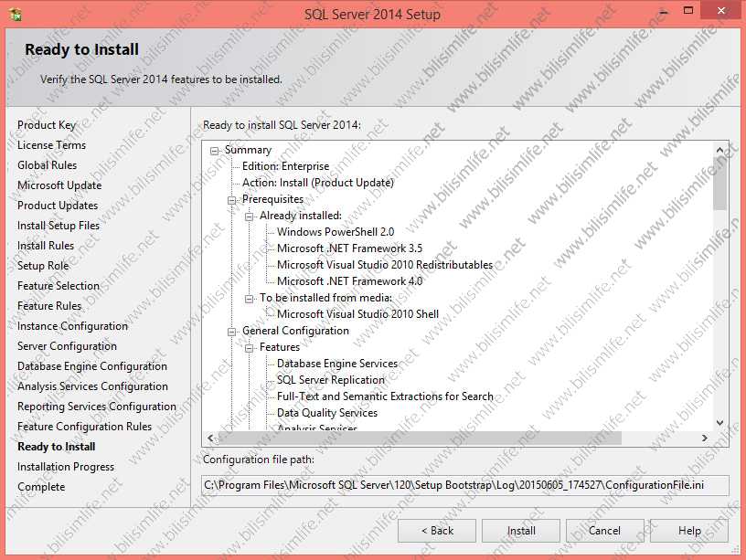746x560 pixels.
Task: Click the configuration file path field
Action: [x=464, y=485]
